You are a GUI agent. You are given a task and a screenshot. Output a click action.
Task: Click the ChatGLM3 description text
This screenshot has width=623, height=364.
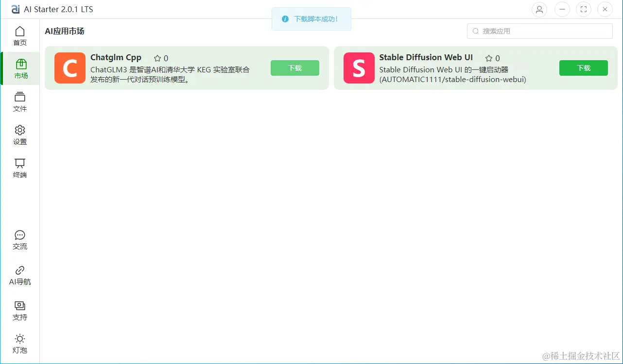[170, 74]
